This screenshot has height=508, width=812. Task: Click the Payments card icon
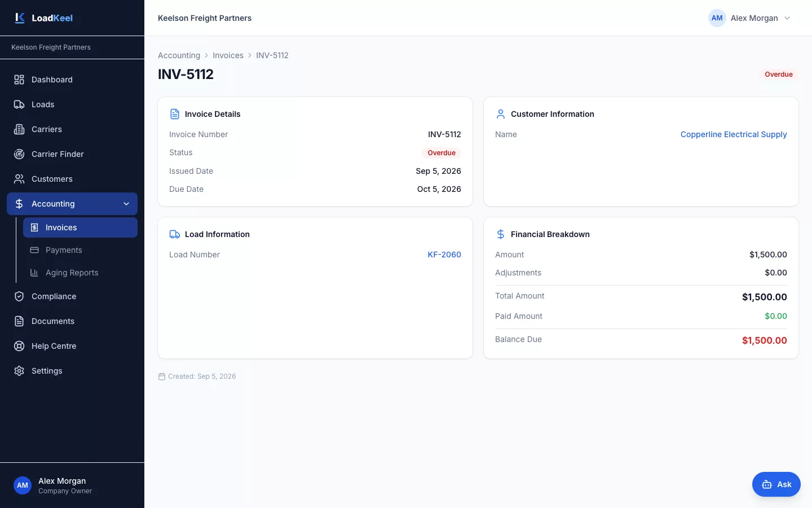tap(34, 250)
